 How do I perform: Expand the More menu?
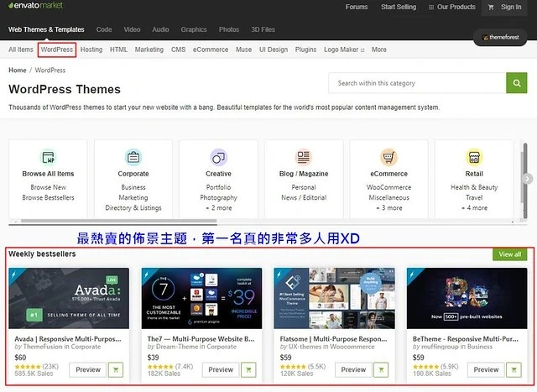pos(379,50)
